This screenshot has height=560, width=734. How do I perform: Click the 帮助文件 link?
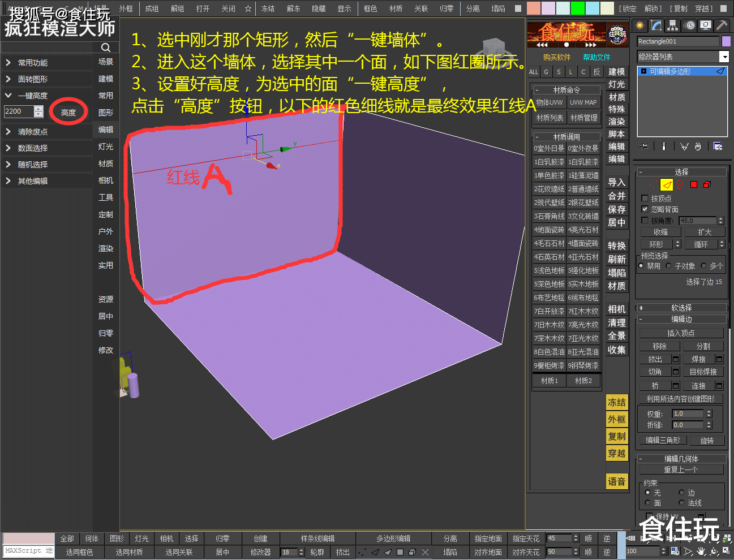tap(596, 57)
